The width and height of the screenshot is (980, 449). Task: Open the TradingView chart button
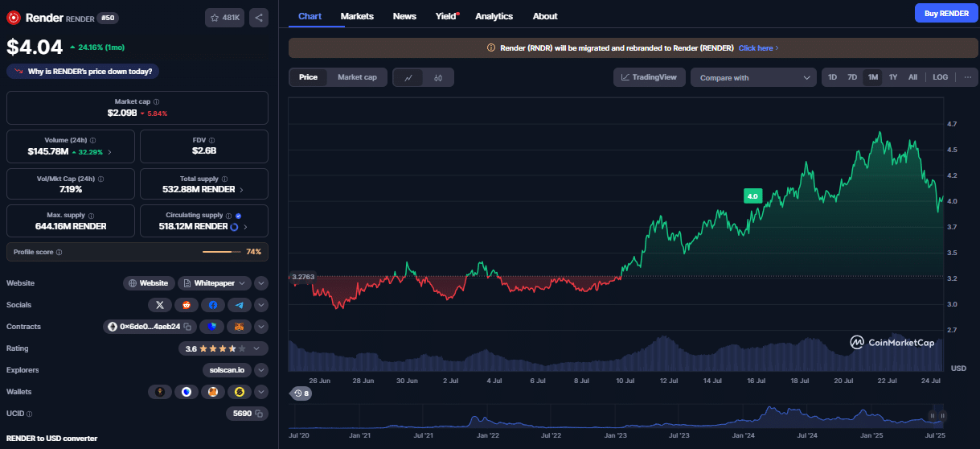(650, 77)
